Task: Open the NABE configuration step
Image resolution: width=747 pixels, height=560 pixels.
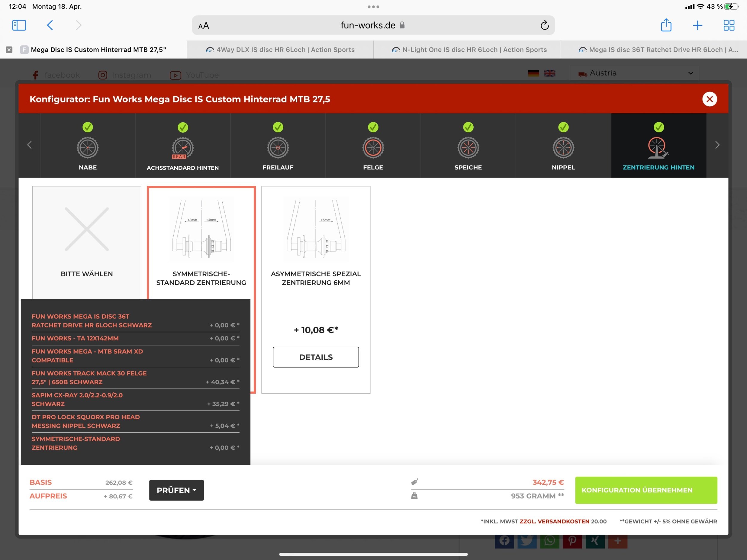Action: [x=88, y=145]
